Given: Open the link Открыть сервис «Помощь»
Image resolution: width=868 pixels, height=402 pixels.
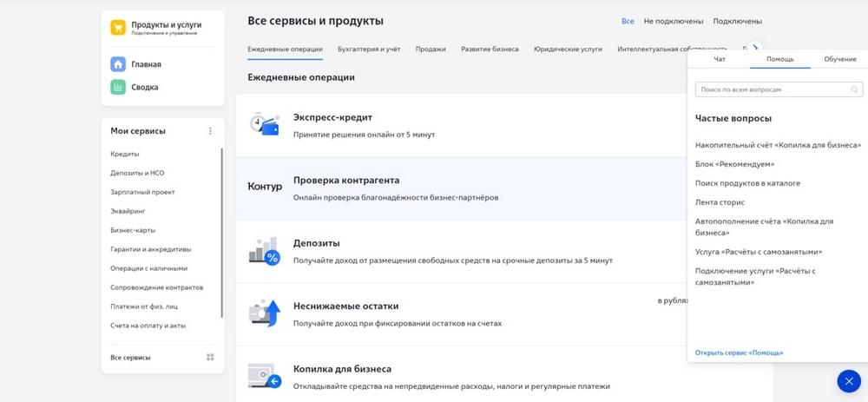Looking at the screenshot, I should pyautogui.click(x=739, y=353).
